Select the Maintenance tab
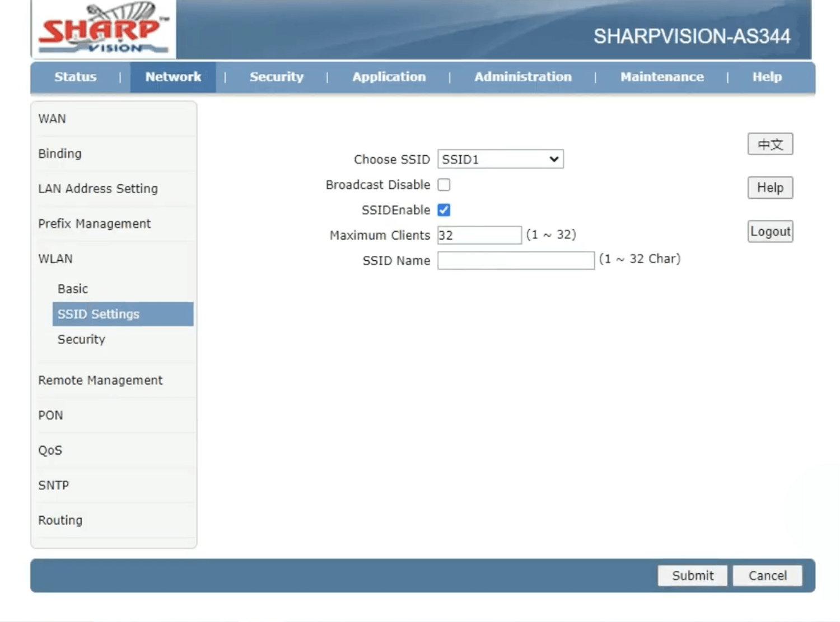The width and height of the screenshot is (840, 622). click(x=661, y=77)
